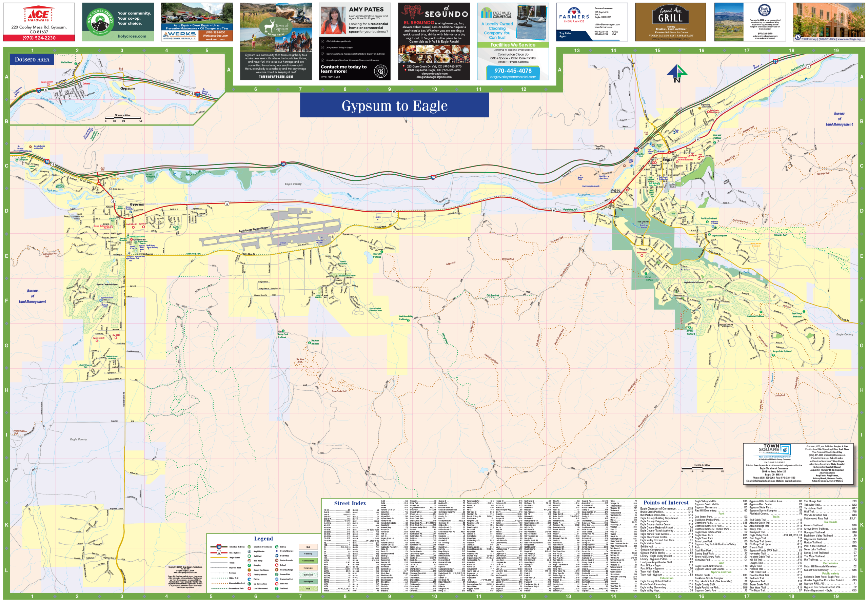This screenshot has width=868, height=603.
Task: Open the Town of Gypsum ad
Action: 276,42
